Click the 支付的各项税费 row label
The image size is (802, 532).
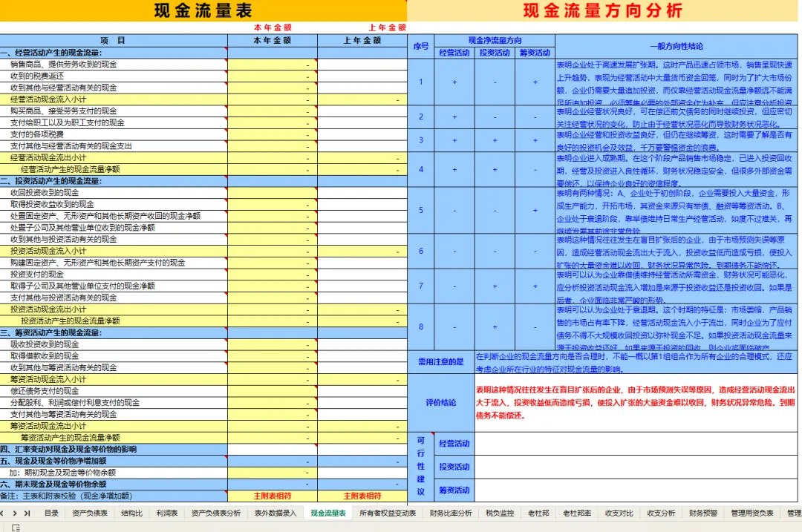click(x=114, y=134)
